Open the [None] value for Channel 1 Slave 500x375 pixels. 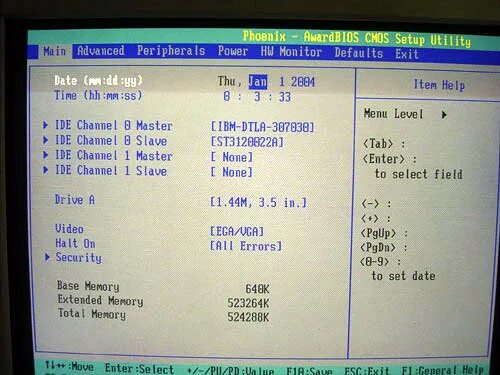click(232, 172)
